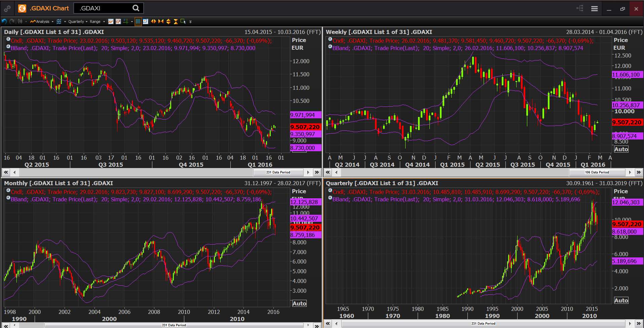Toggle the grid display icon
Screen dimensions: 644x328
(x=138, y=22)
